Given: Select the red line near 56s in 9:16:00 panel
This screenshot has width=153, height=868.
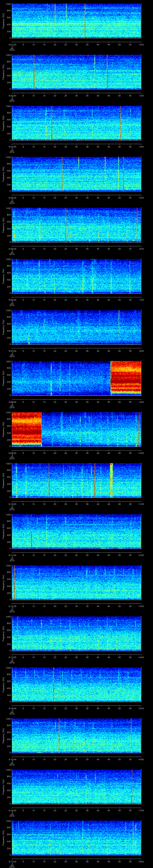Looking at the screenshot, I should point(132,787).
